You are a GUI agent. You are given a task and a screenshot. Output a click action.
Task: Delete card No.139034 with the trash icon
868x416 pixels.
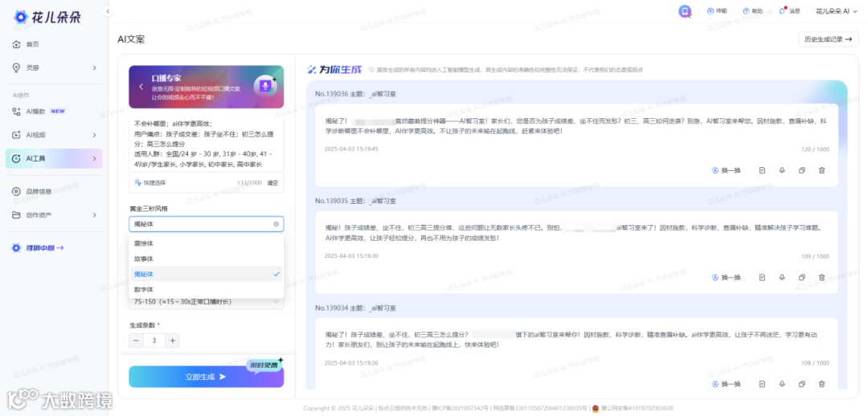pos(821,384)
